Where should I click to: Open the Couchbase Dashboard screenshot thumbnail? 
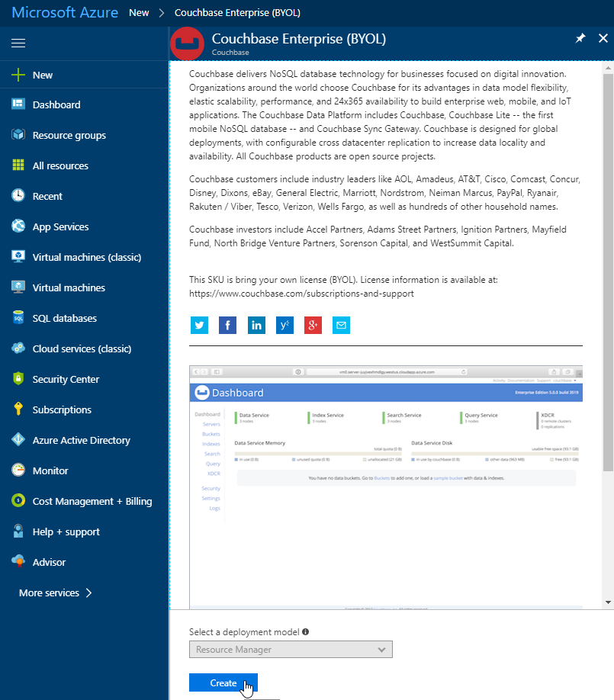(x=386, y=487)
